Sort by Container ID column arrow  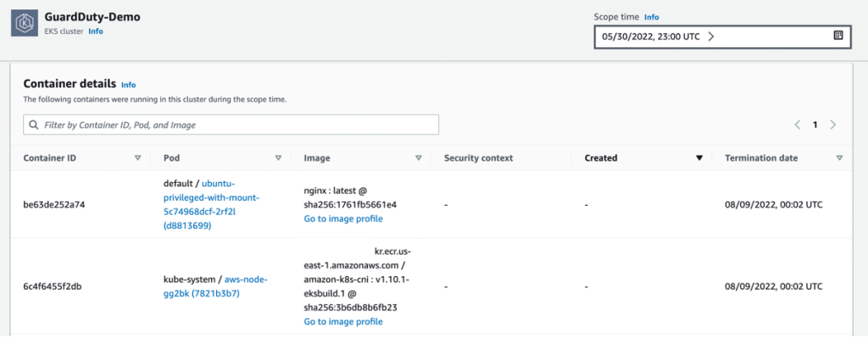138,158
